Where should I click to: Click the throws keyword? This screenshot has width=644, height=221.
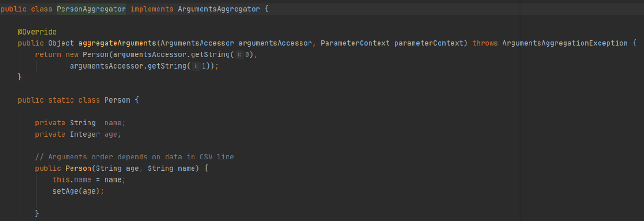click(x=485, y=43)
